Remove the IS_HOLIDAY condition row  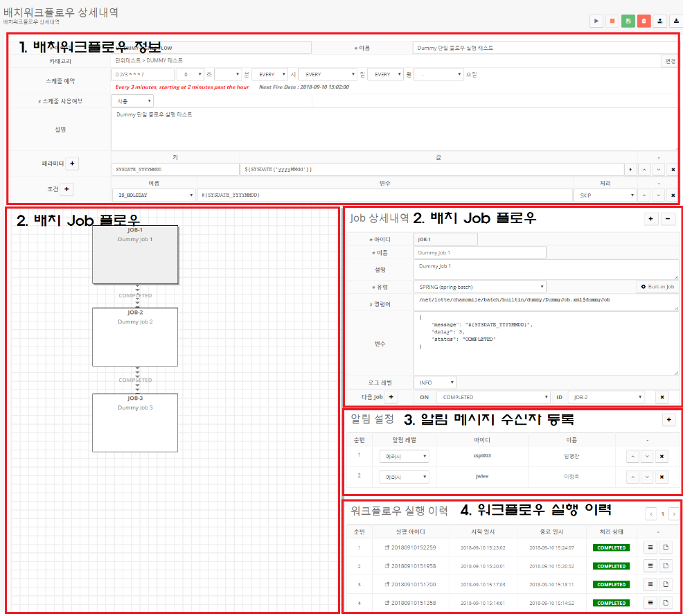(673, 195)
